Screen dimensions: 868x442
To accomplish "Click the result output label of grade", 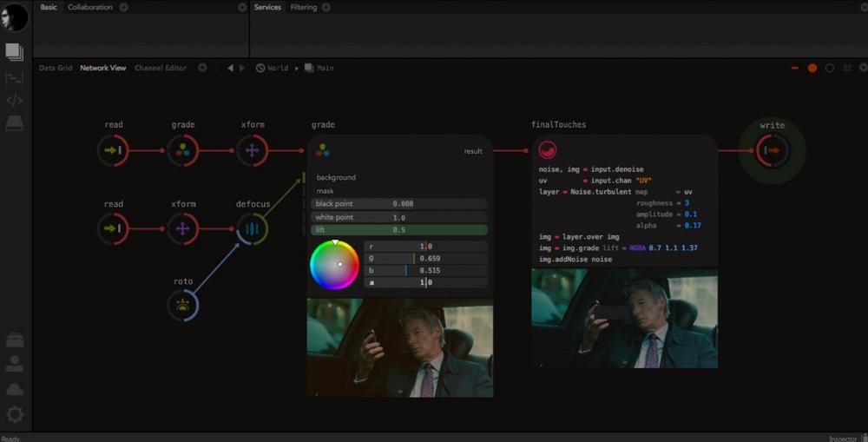I will point(473,151).
